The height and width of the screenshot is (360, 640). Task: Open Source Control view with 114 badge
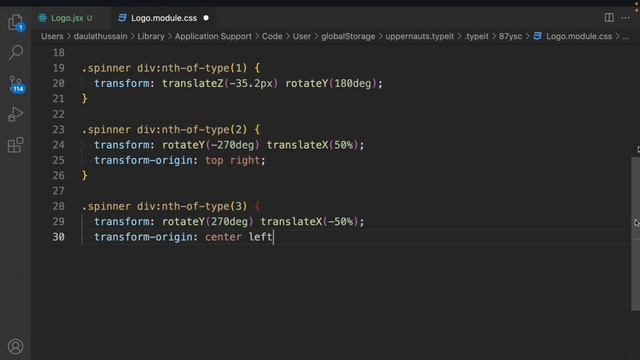tap(16, 84)
